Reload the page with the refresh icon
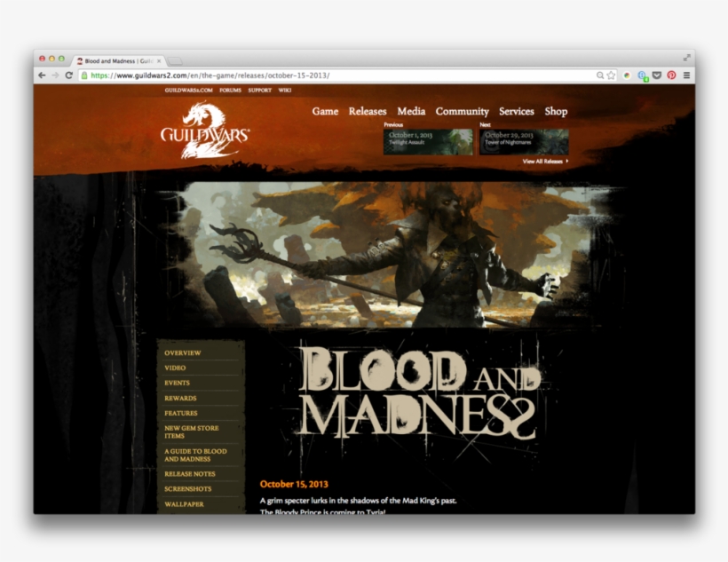The height and width of the screenshot is (562, 728). pyautogui.click(x=68, y=75)
